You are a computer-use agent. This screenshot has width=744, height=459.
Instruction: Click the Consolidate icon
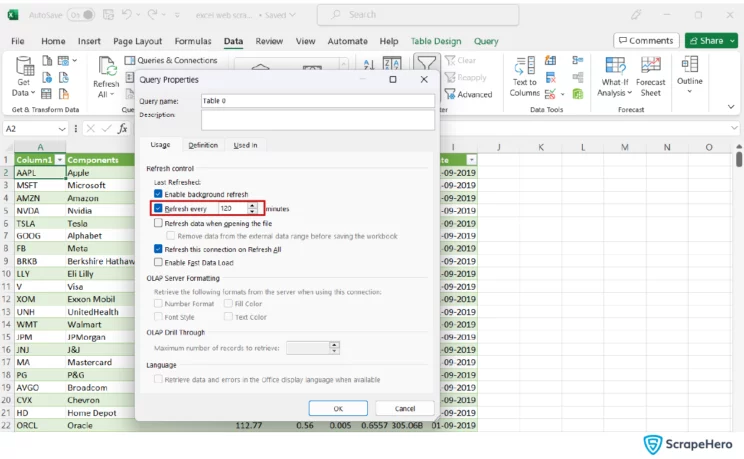point(577,60)
